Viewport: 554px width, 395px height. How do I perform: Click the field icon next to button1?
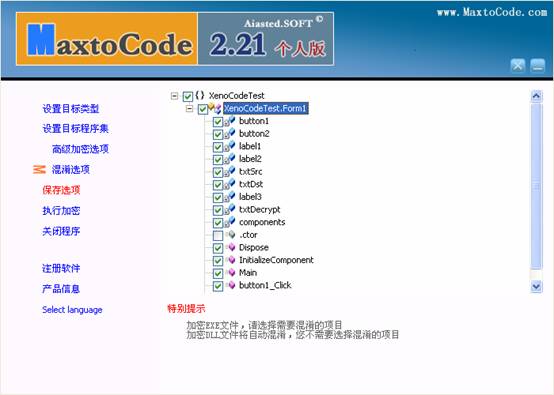(x=230, y=121)
